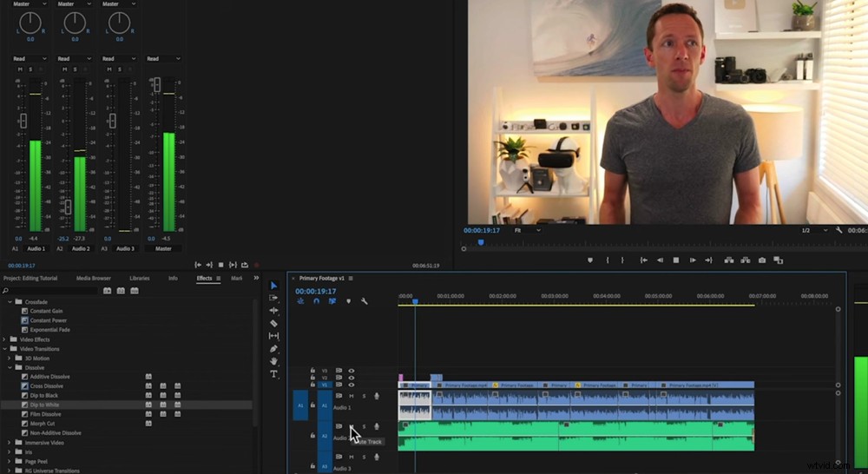The height and width of the screenshot is (474, 868).
Task: Open Master channel Read automation dropdown
Action: [163, 59]
